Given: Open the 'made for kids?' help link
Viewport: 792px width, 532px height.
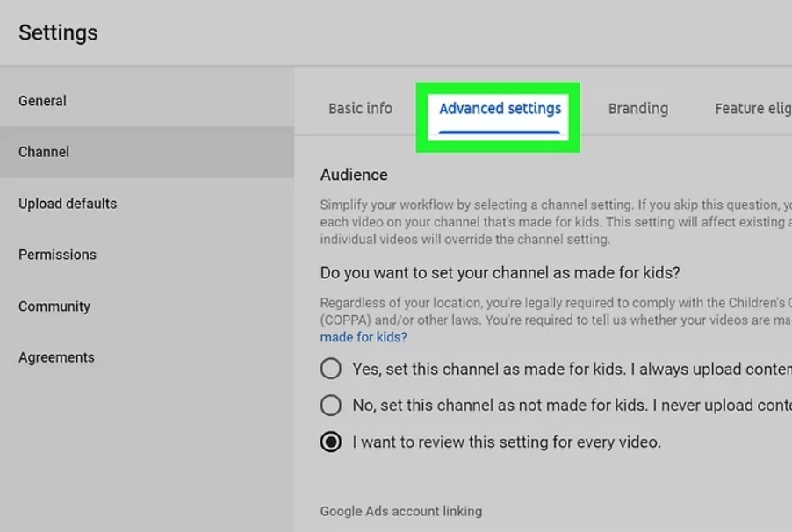Looking at the screenshot, I should pos(364,337).
